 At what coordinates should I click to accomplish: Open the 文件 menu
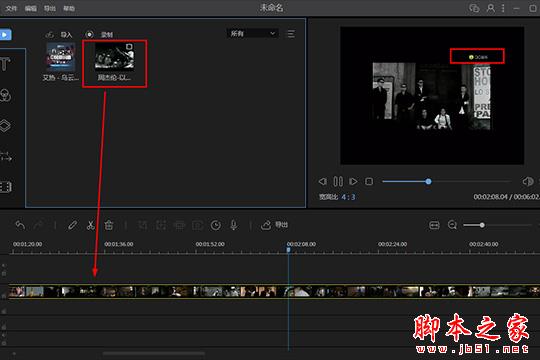[x=11, y=8]
